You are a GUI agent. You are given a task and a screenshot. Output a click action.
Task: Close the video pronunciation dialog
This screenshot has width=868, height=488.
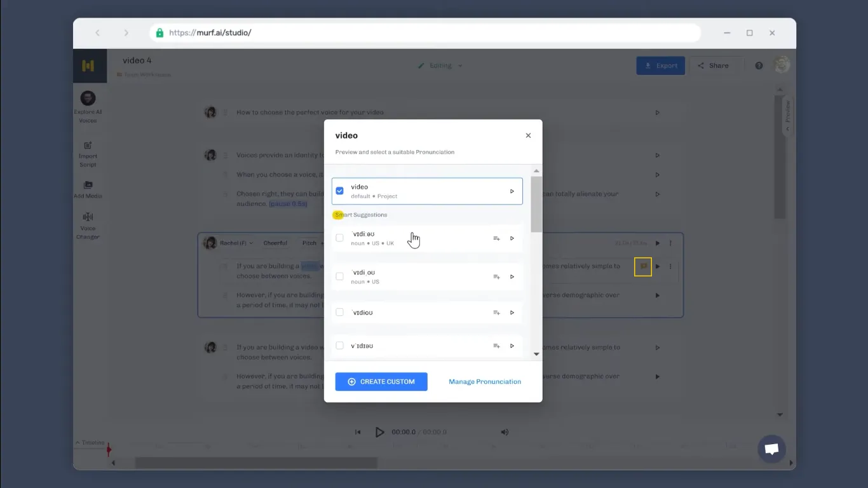528,135
